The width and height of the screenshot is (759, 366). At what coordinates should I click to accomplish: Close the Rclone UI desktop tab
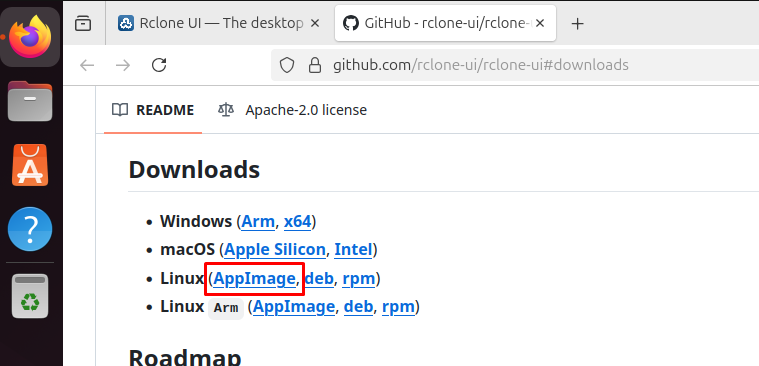point(315,23)
